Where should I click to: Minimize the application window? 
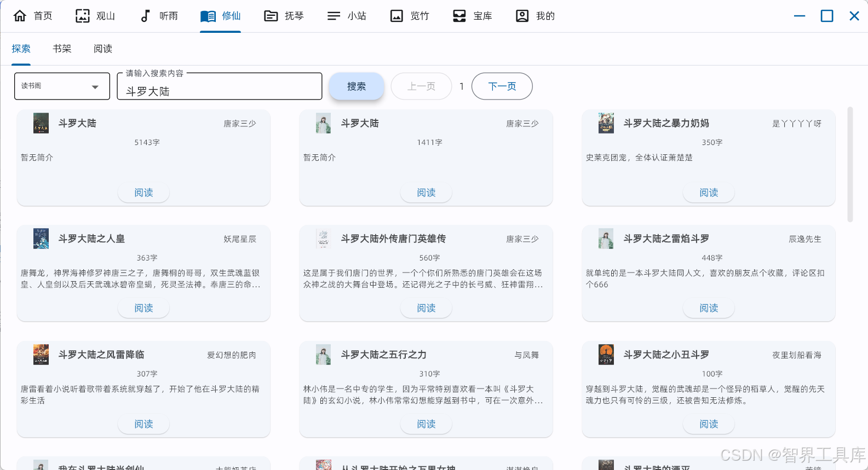pyautogui.click(x=800, y=16)
